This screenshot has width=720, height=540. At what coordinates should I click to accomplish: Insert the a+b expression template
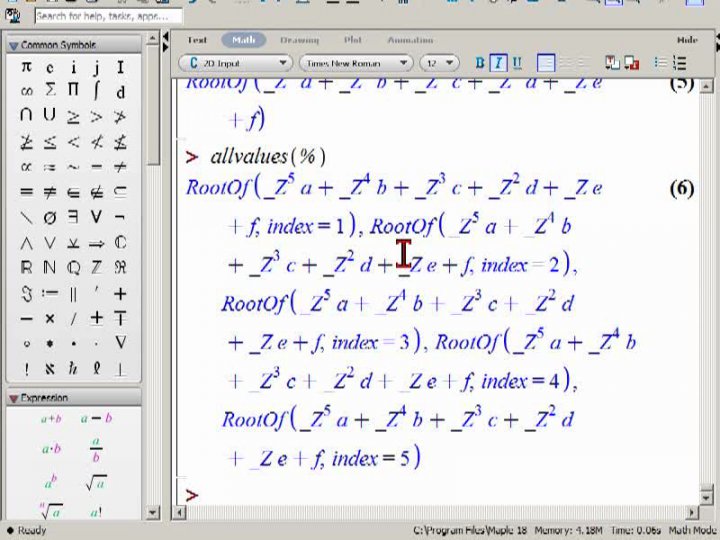pos(51,419)
